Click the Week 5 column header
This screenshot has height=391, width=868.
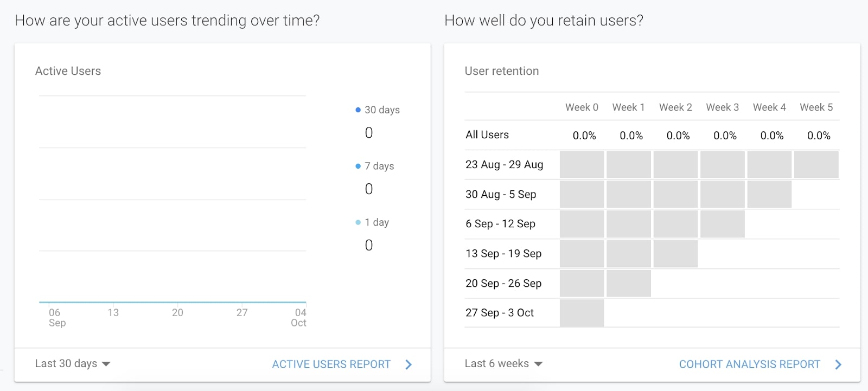pos(816,107)
